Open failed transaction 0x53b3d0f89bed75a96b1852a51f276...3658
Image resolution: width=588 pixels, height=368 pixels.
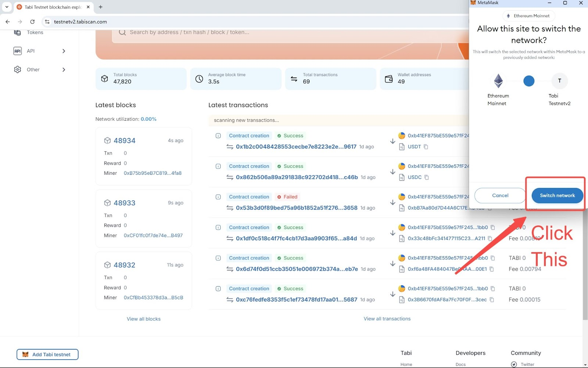(297, 208)
